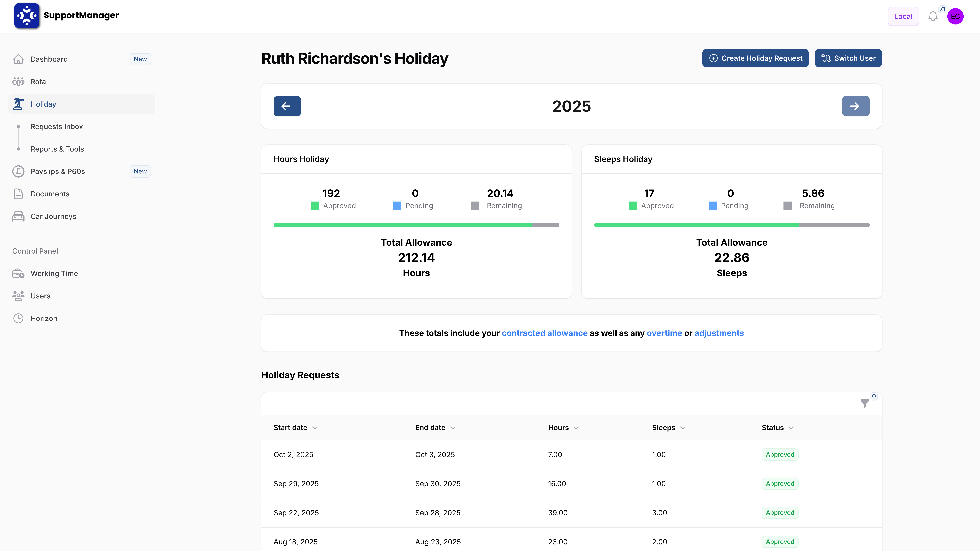Select the Oct 2, 2025 start date cell
980x551 pixels.
coord(293,455)
